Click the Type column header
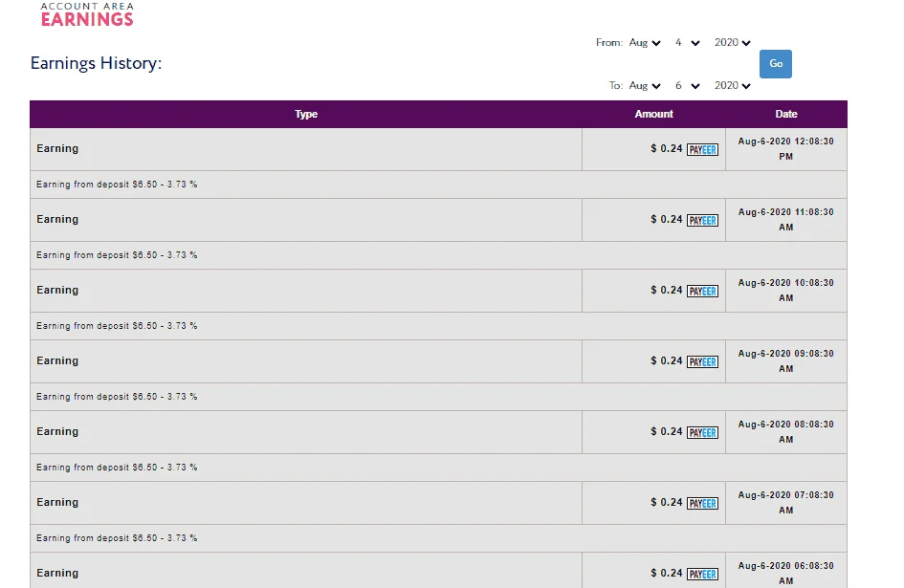Screen dimensions: 904x588 coord(306,114)
